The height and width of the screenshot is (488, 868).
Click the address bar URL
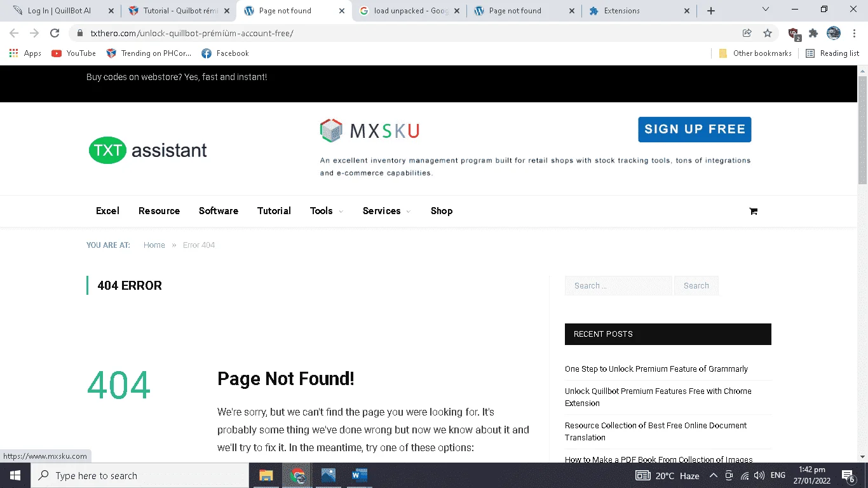192,33
